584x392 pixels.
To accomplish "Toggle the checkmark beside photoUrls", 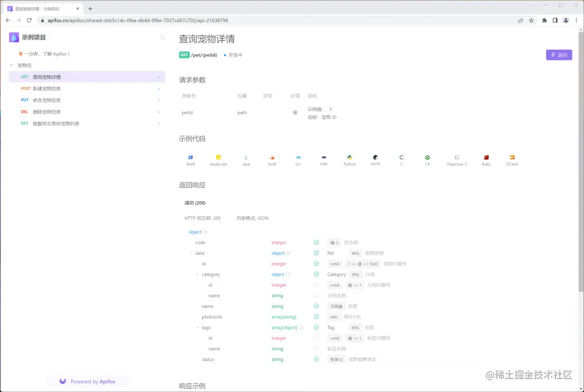I will pyautogui.click(x=316, y=317).
